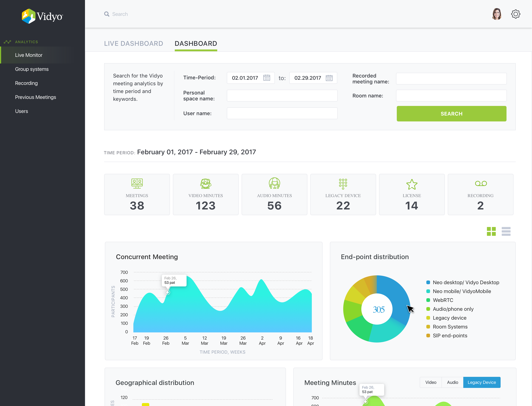The image size is (532, 406).
Task: Click Feb 26 marker on Meeting Minutes chart
Action: pyautogui.click(x=366, y=402)
